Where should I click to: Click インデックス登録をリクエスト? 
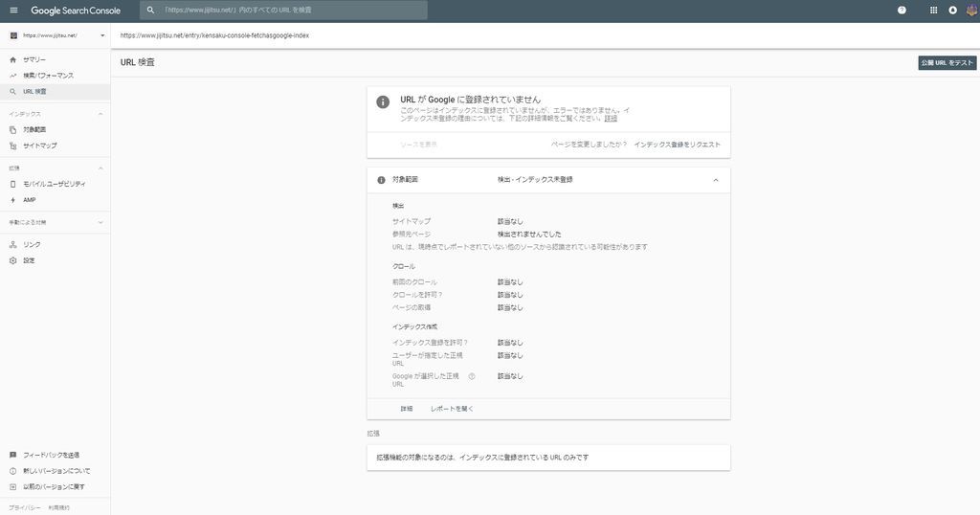677,145
